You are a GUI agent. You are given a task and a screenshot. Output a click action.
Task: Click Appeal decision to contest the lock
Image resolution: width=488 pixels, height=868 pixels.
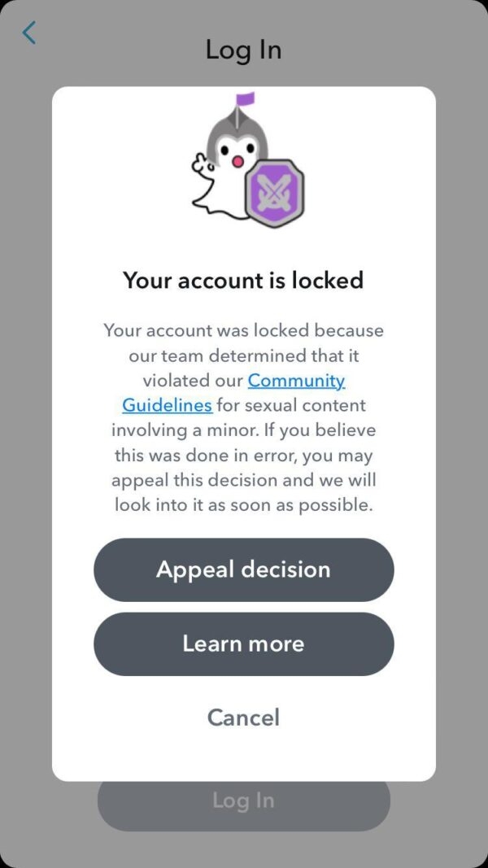(243, 569)
